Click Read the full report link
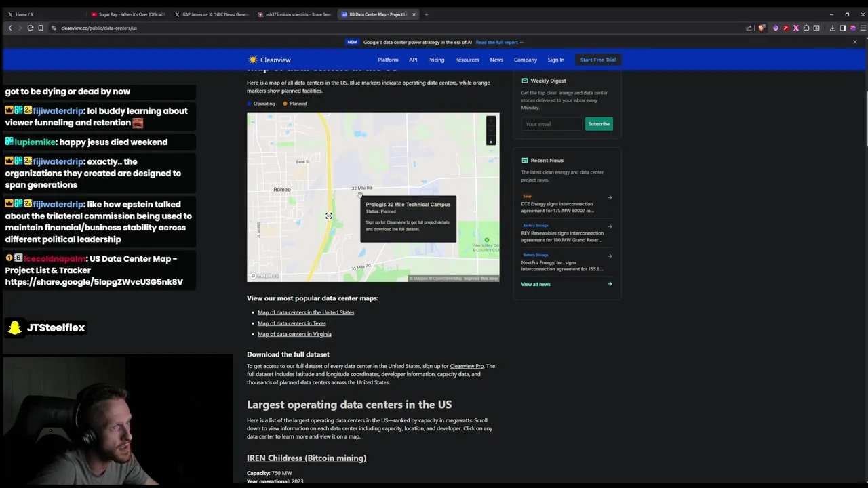This screenshot has width=868, height=488. [500, 42]
